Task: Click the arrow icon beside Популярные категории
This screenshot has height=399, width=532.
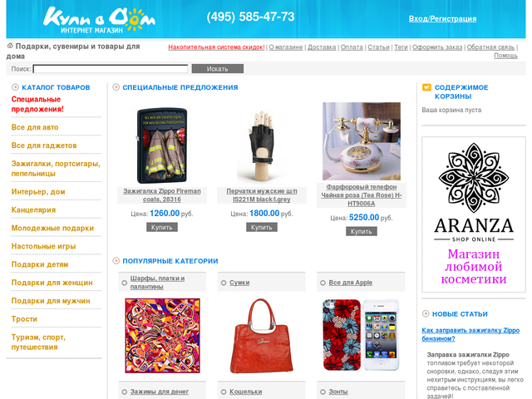Action: point(116,261)
